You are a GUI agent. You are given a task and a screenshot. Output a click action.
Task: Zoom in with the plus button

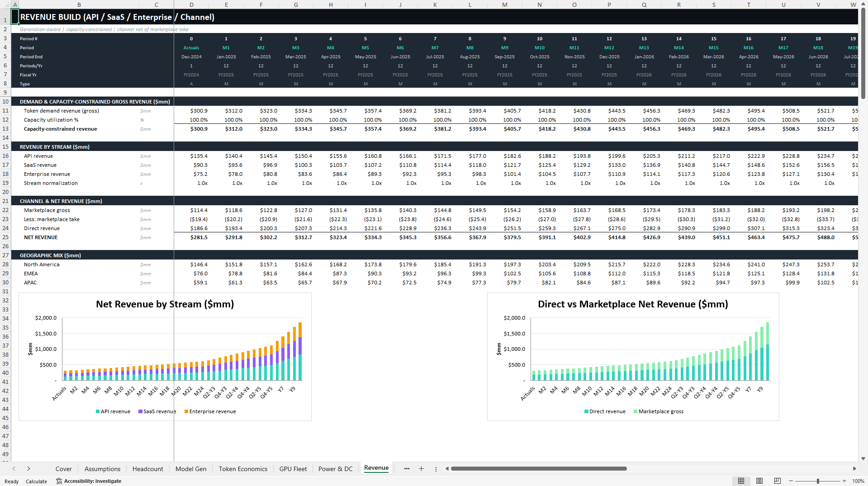point(844,481)
